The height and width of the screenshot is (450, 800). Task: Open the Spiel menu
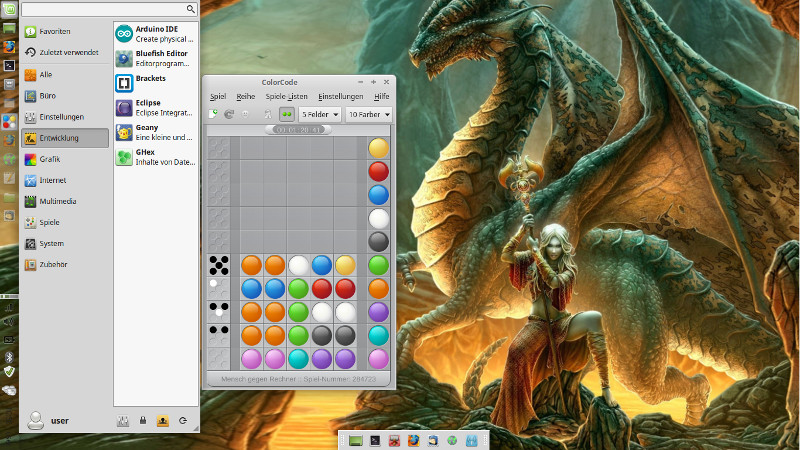218,96
